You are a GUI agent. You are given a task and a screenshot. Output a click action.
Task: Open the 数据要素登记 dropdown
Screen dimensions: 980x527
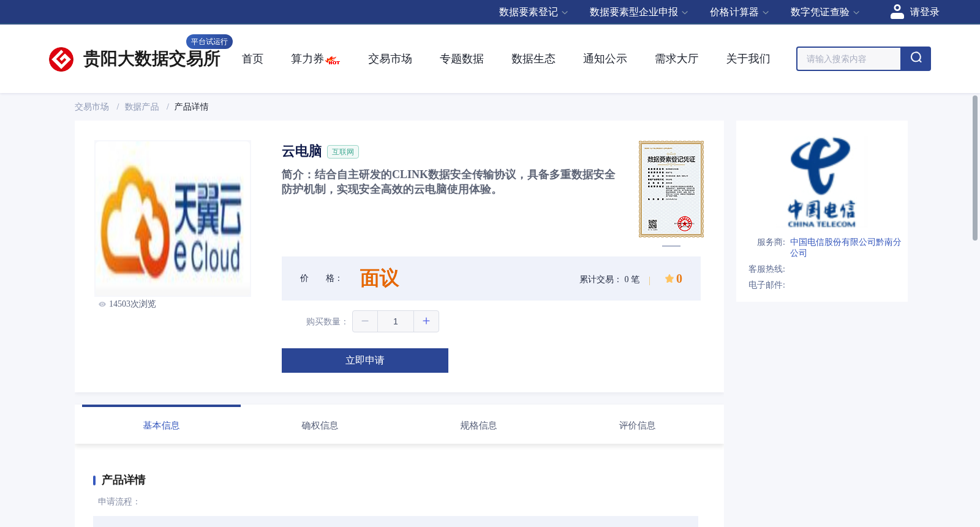point(533,12)
